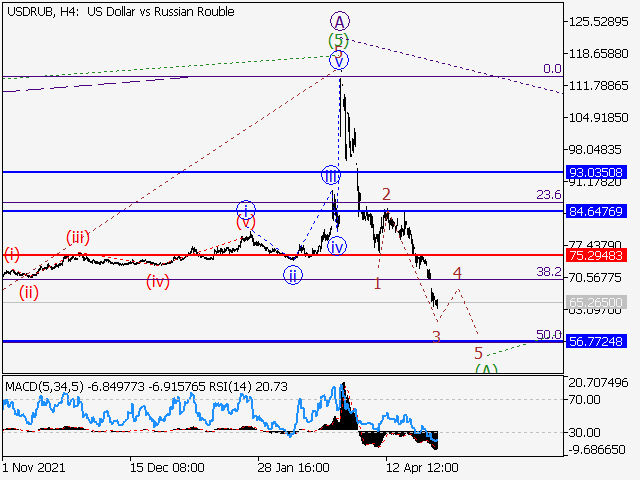Click the circled A wave label at top
The height and width of the screenshot is (480, 640).
coord(339,21)
